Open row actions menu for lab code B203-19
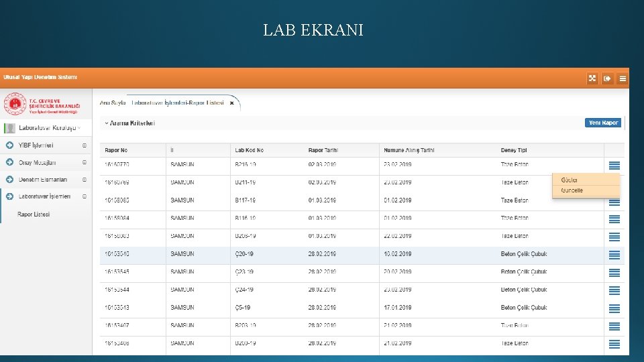 tap(614, 326)
